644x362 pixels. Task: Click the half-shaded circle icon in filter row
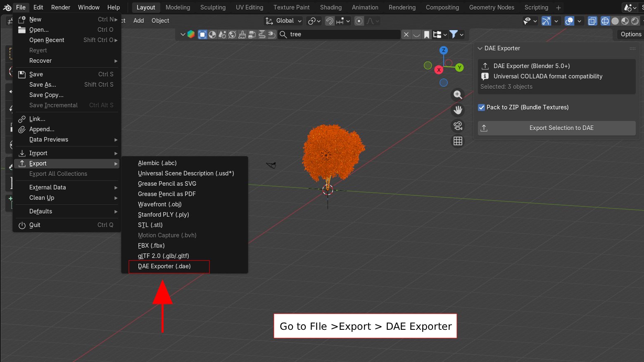(212, 34)
